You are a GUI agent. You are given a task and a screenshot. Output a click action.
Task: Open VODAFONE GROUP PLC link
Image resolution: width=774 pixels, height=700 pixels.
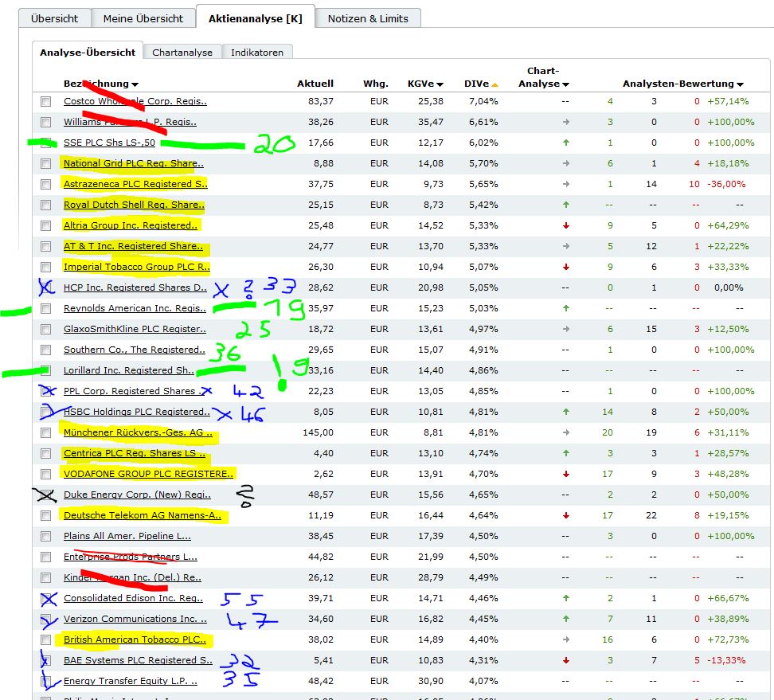pos(148,474)
